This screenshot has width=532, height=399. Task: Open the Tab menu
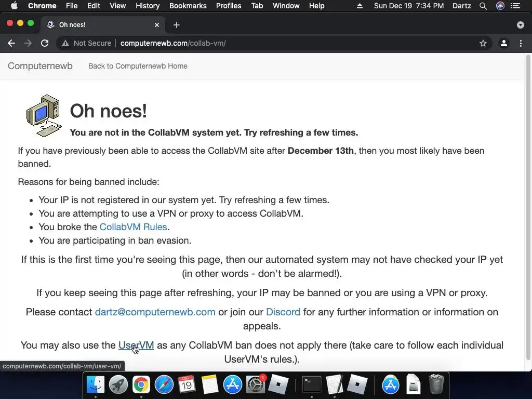pos(257,6)
